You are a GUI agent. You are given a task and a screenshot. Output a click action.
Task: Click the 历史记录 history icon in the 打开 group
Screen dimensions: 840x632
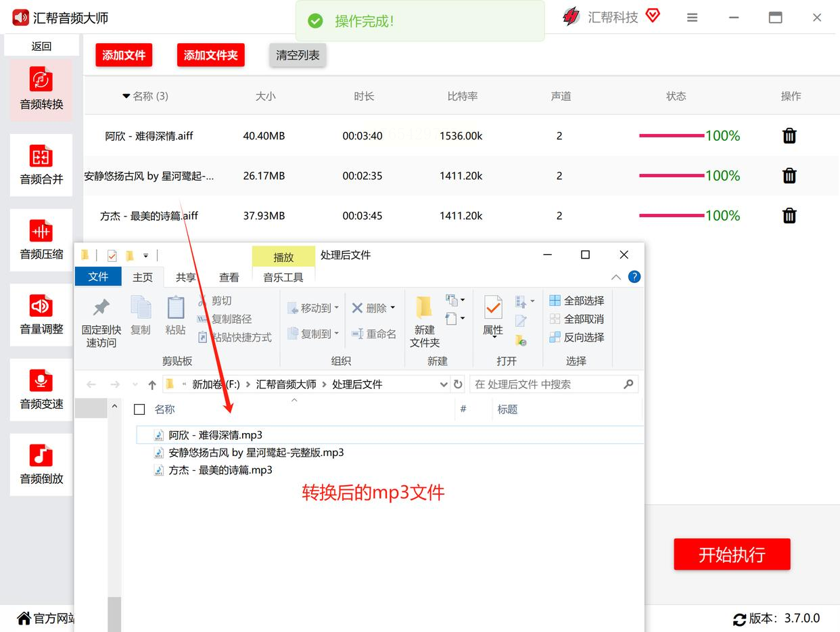[520, 340]
